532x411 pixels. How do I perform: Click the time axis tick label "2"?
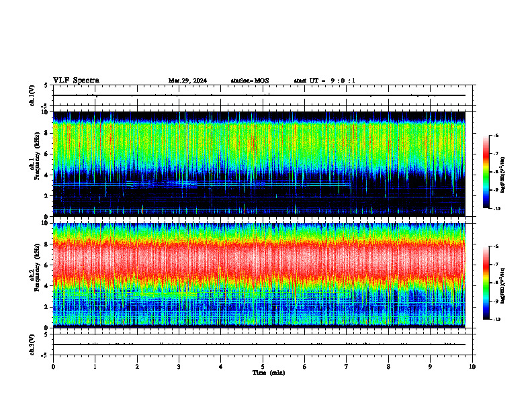point(137,367)
